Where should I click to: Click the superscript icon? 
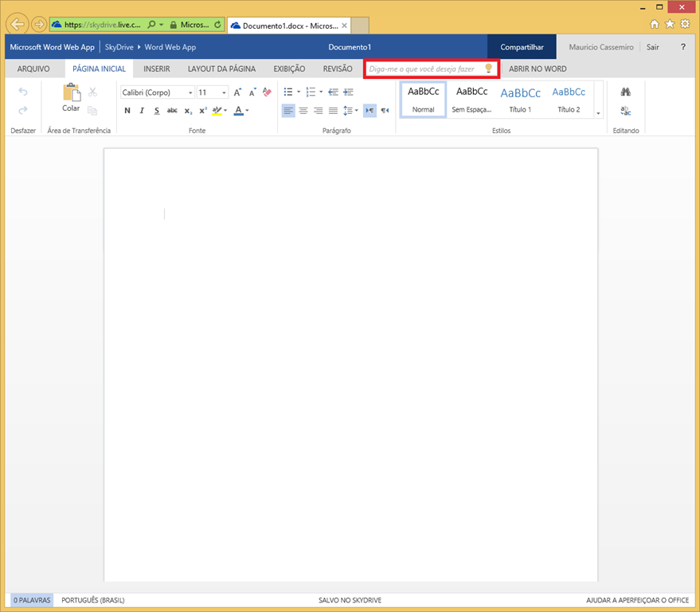click(x=202, y=111)
